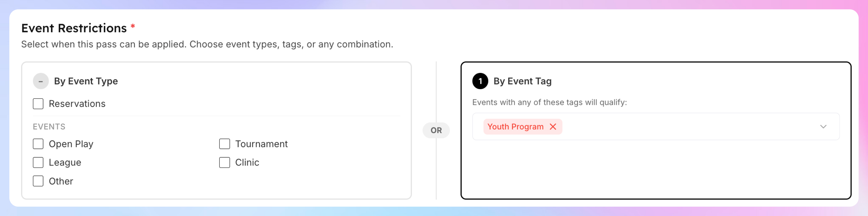Select the League checkbox
The height and width of the screenshot is (216, 868).
pyautogui.click(x=38, y=162)
